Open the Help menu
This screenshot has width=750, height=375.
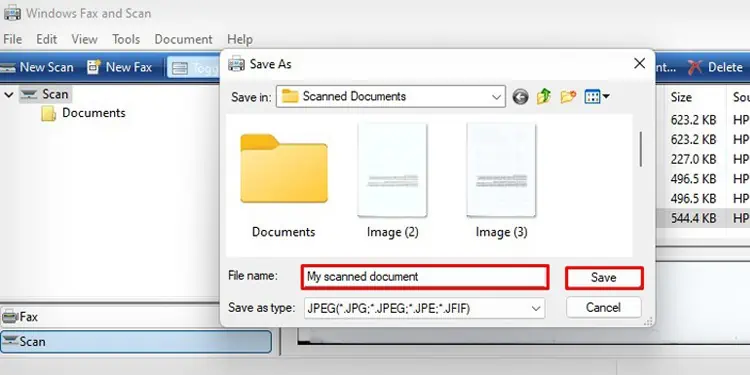[240, 39]
